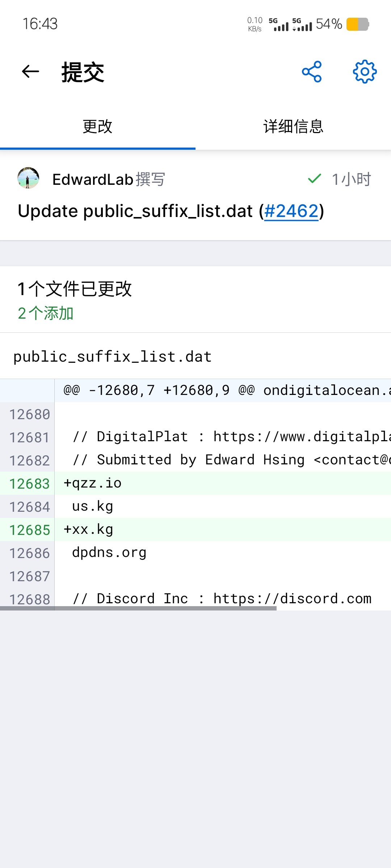Open the #2462 pull request link
Image resolution: width=391 pixels, height=868 pixels.
291,211
